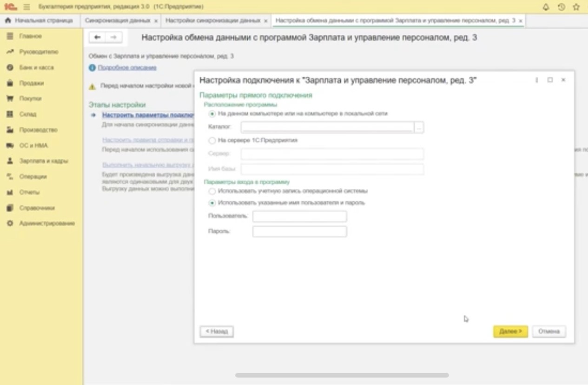Click the back arrow navigation button
Screen dimensions: 588x385
pyautogui.click(x=97, y=38)
